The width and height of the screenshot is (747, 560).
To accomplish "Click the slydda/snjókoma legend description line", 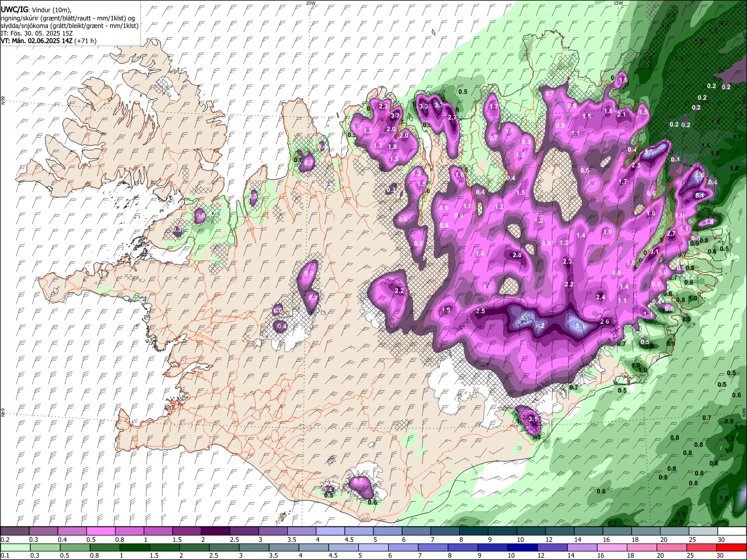I will (69, 26).
